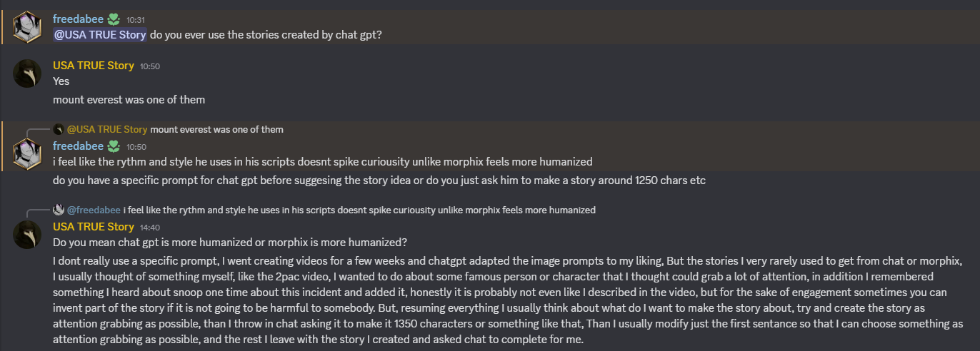Click the 14:40 message timestamp
This screenshot has height=351, width=980.
click(x=152, y=228)
